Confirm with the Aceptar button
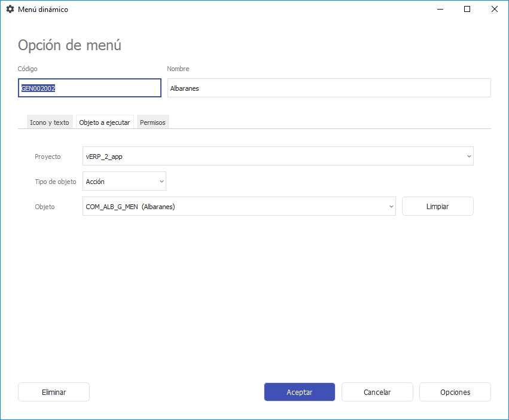This screenshot has width=509, height=420. (x=300, y=392)
